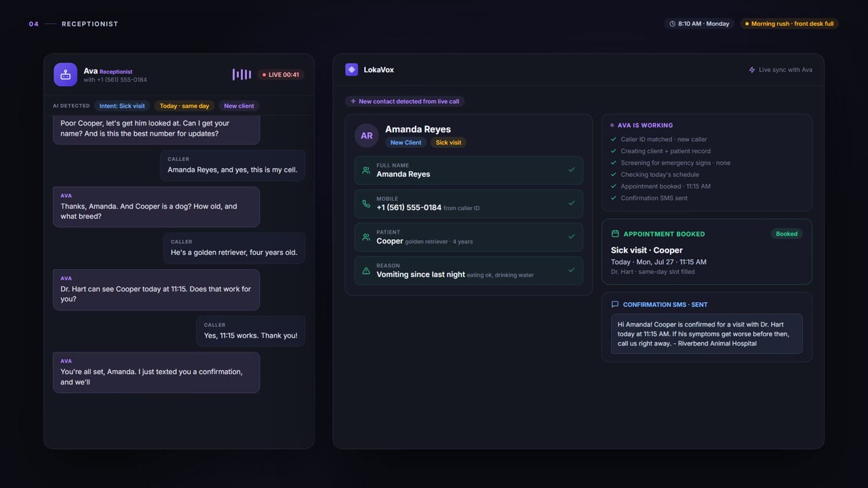Click Ava message 'Dr. Hart can see Cooper'
Screen dimensions: 868x488
157,289
